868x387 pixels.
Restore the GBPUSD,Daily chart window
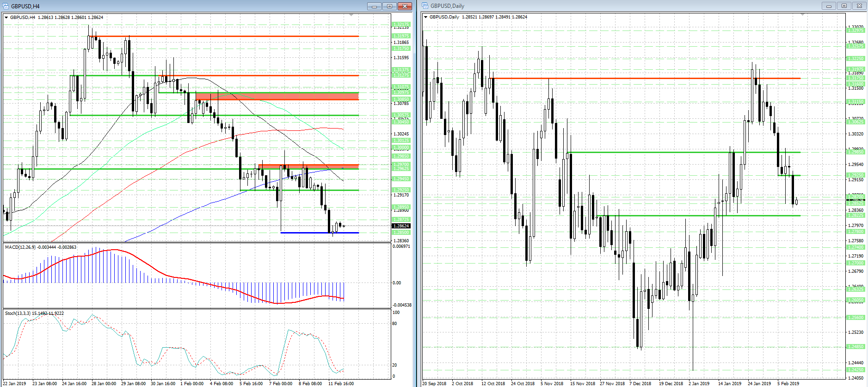(844, 6)
